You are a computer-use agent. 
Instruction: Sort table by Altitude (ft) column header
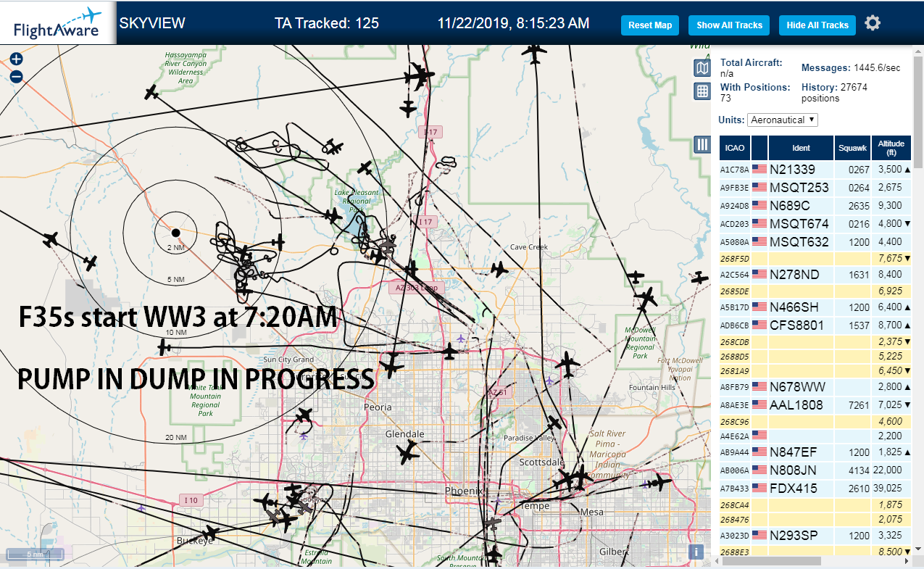click(x=892, y=148)
